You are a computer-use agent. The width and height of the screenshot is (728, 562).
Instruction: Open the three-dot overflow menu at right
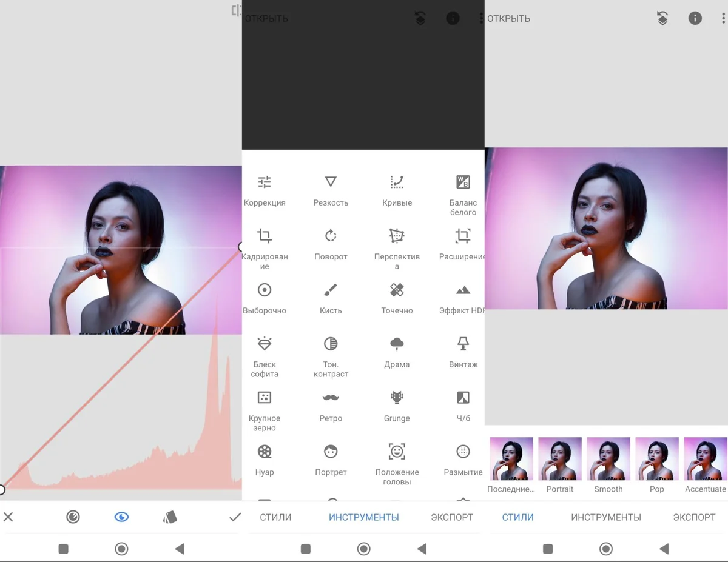tap(723, 18)
